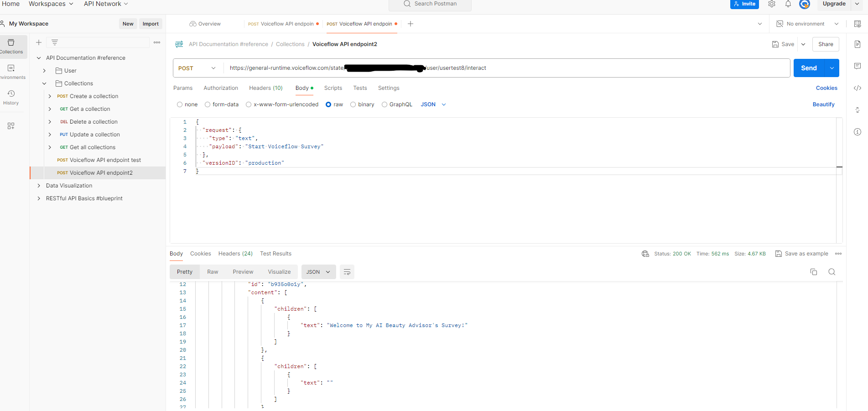Select the GraphQL body type
This screenshot has height=411, width=868.
(385, 104)
